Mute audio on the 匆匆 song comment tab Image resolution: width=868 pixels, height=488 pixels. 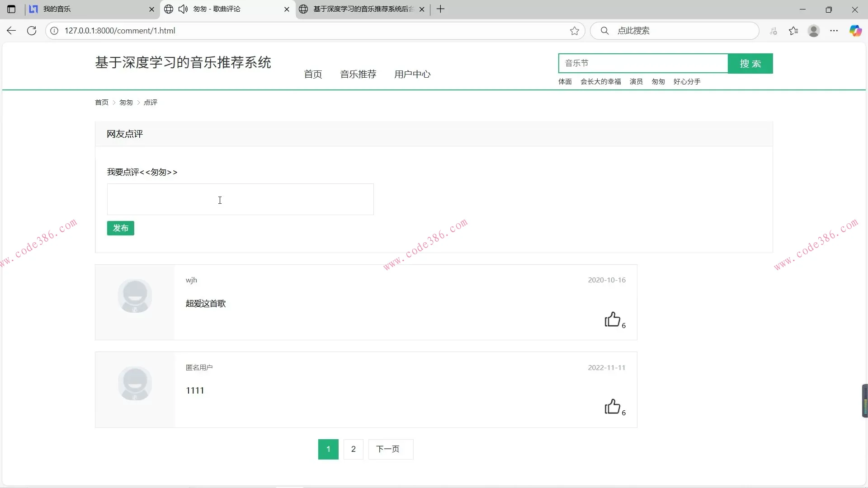[x=183, y=9]
